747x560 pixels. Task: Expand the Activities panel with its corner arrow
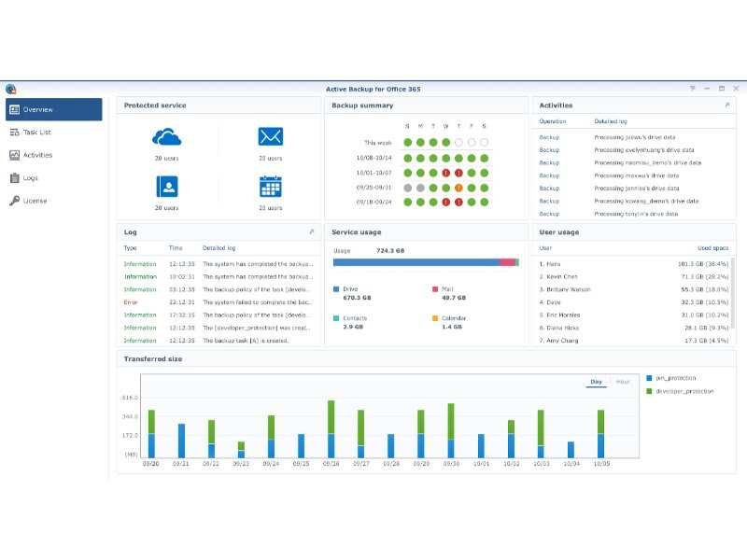[x=727, y=105]
